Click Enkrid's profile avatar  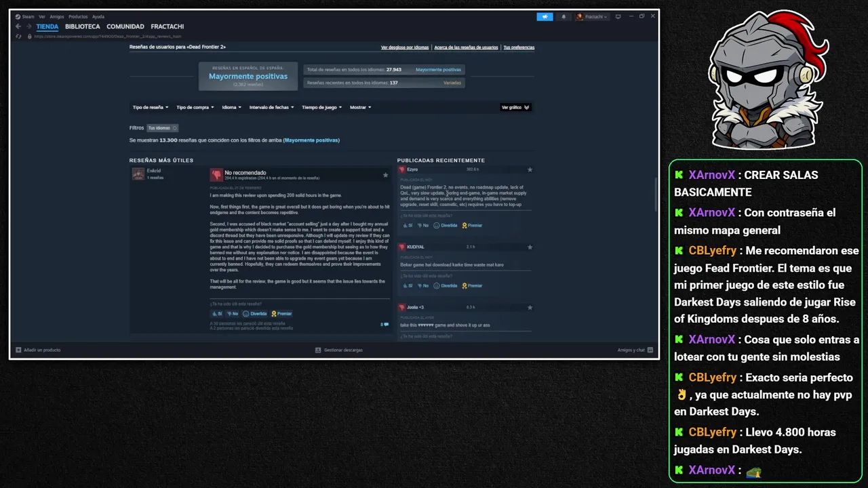coord(138,174)
